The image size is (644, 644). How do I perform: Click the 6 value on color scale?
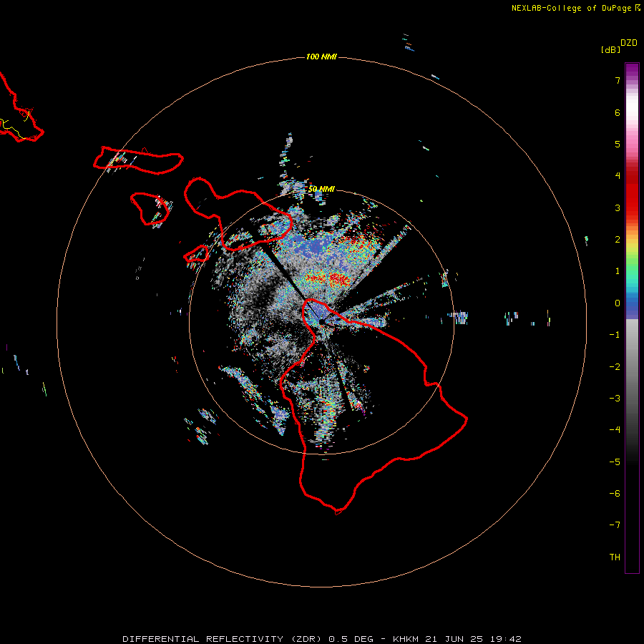[x=618, y=112]
